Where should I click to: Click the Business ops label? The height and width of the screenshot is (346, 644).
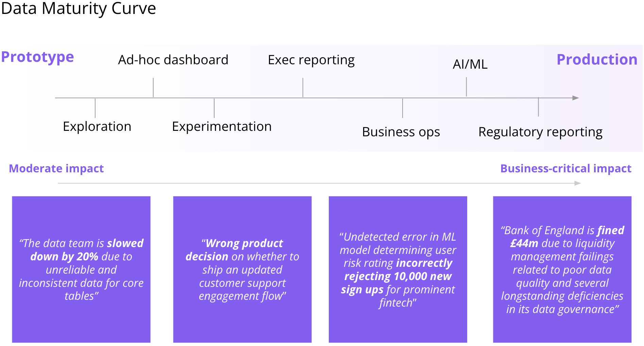point(401,132)
